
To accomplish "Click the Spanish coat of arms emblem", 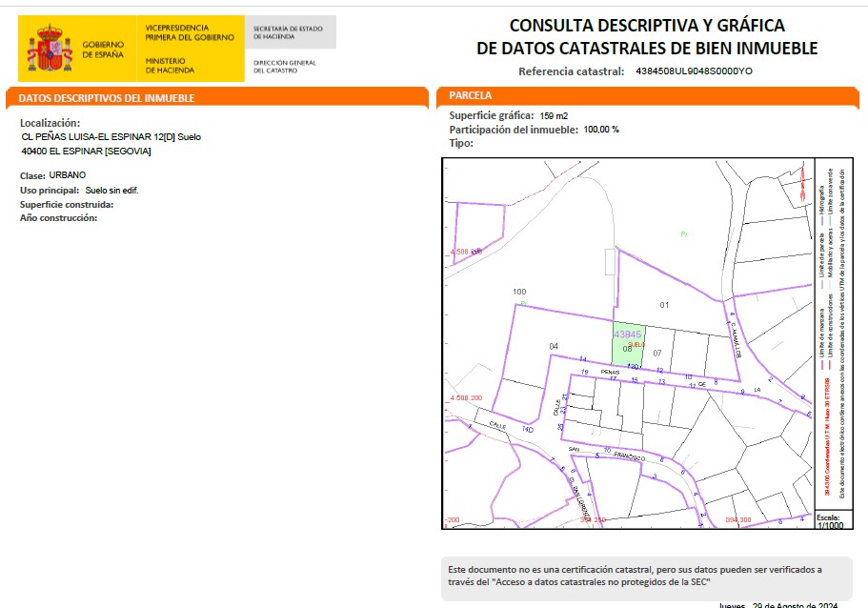I will click(50, 49).
